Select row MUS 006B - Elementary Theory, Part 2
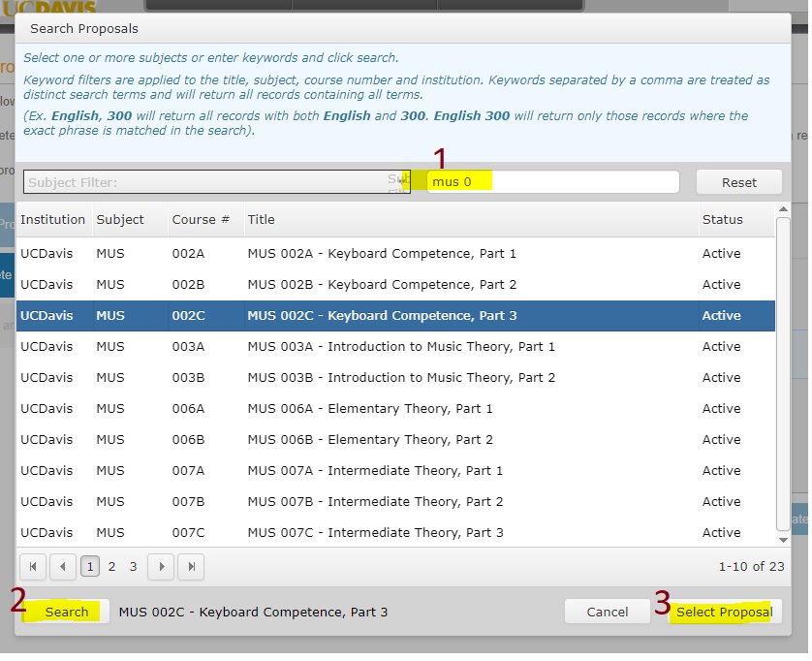 coord(397,441)
